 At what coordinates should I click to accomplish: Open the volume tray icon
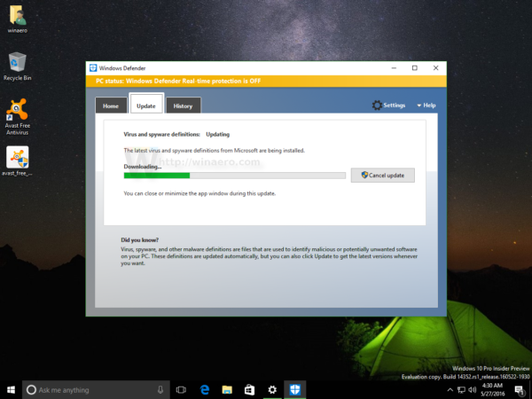click(473, 390)
